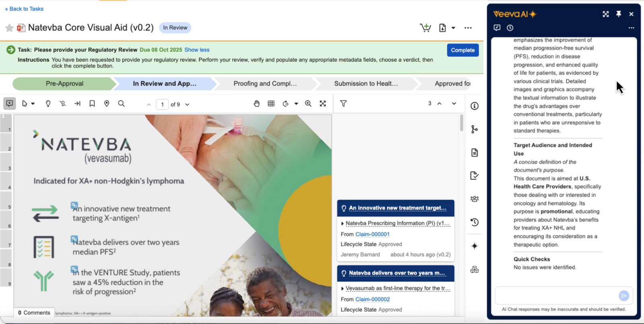
Task: Open the relationships branch panel
Action: pos(475,129)
